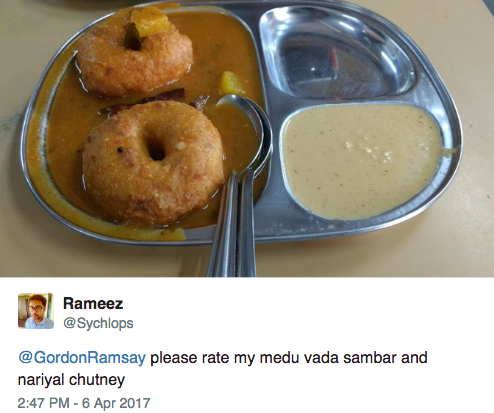Image resolution: width=494 pixels, height=413 pixels.
Task: Click the empty steel plate compartment
Action: 337,53
